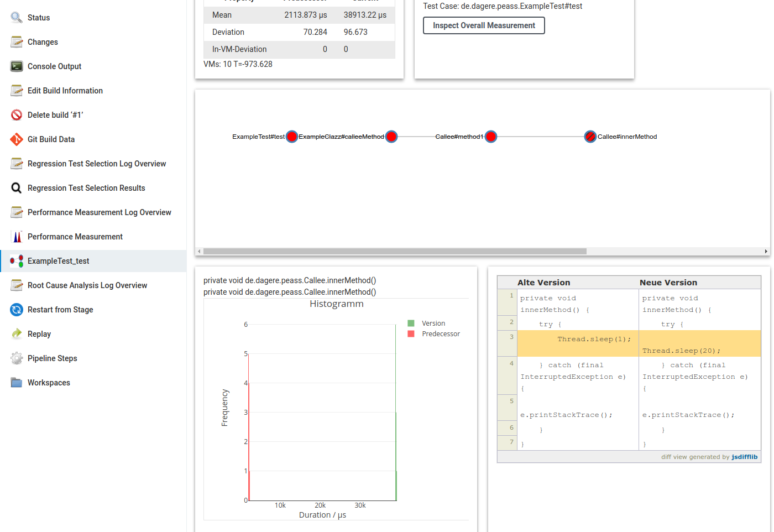The height and width of the screenshot is (532, 774).
Task: Click the Regression Test Selection Results search icon
Action: coord(17,188)
